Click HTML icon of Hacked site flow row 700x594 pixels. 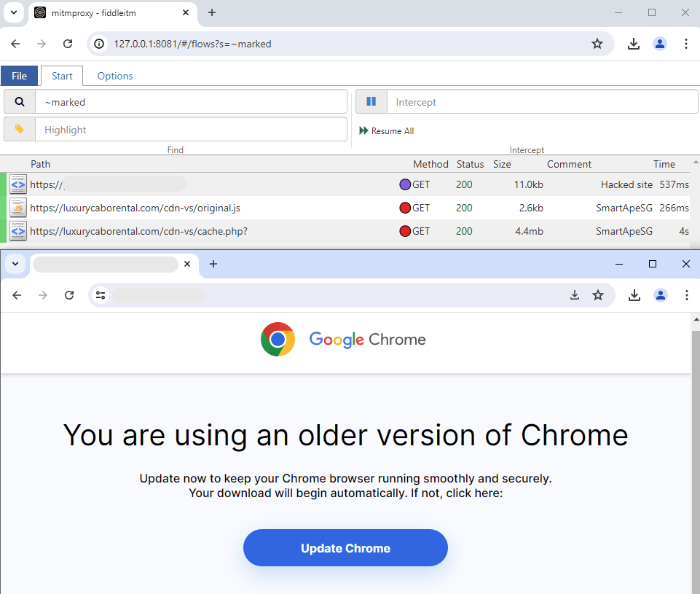pyautogui.click(x=18, y=184)
